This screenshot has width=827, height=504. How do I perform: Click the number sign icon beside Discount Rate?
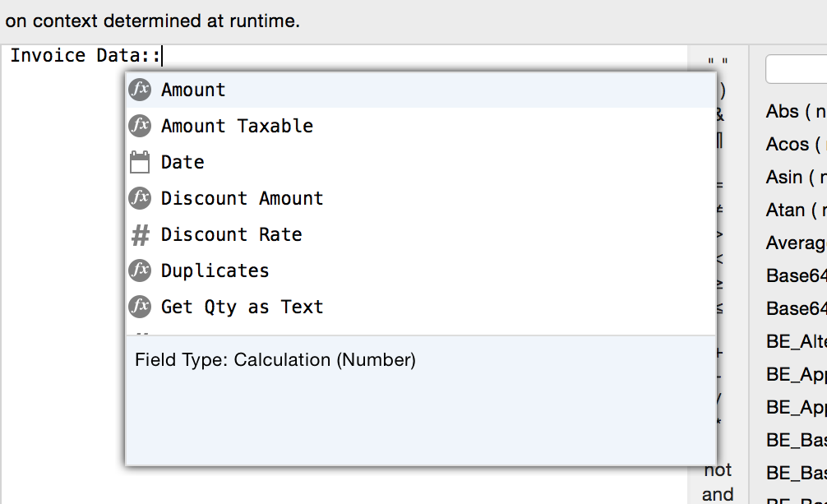pos(140,234)
